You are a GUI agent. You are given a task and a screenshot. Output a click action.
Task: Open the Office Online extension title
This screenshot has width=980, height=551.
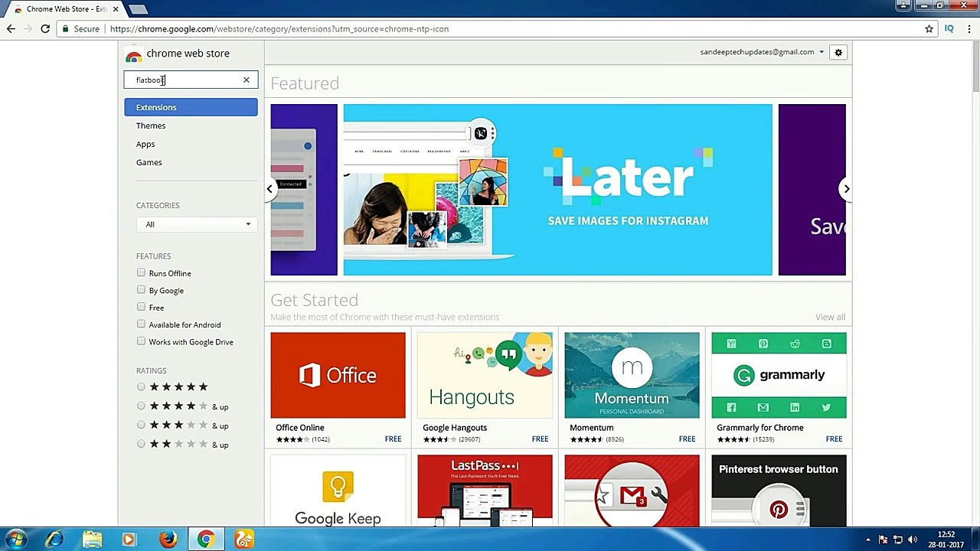pyautogui.click(x=300, y=428)
